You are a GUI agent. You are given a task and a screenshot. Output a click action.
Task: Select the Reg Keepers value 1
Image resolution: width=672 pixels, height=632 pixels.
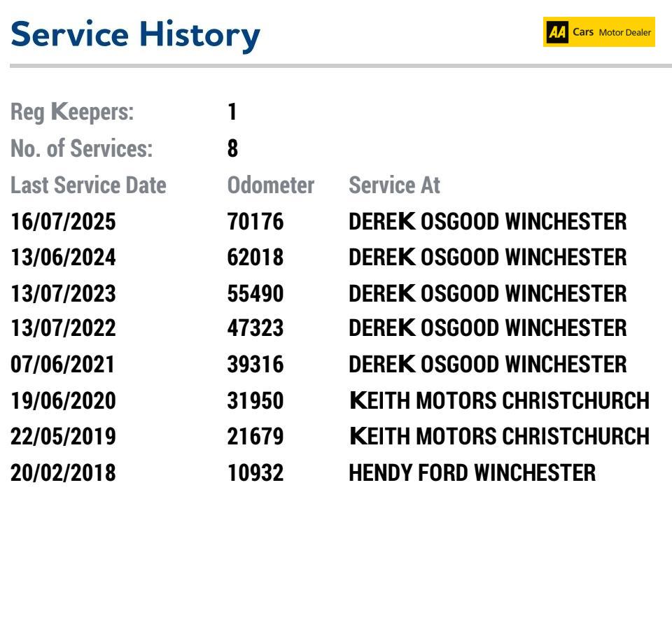tap(232, 112)
